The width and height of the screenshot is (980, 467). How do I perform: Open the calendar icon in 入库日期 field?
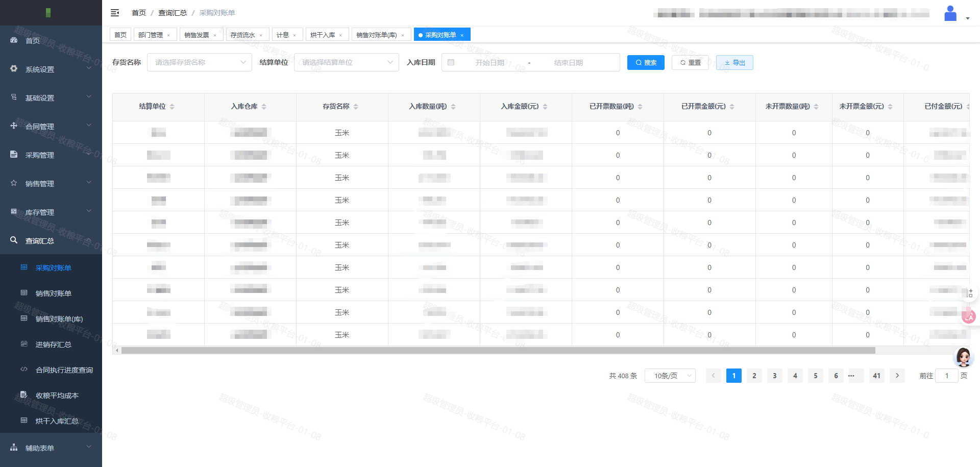click(x=451, y=62)
